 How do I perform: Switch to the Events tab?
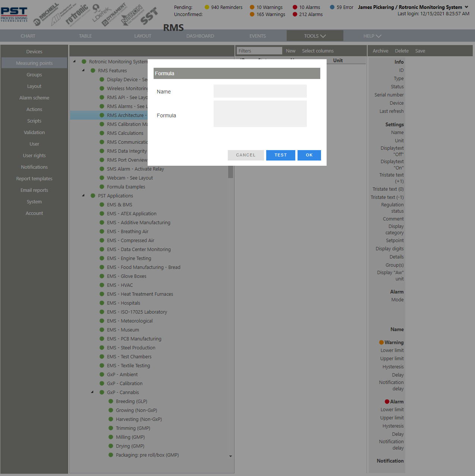click(258, 36)
